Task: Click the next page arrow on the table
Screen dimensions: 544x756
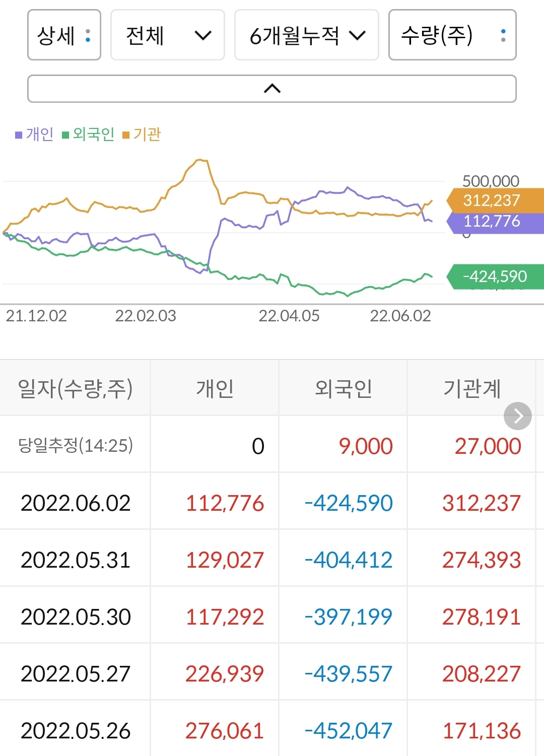Action: 517,416
